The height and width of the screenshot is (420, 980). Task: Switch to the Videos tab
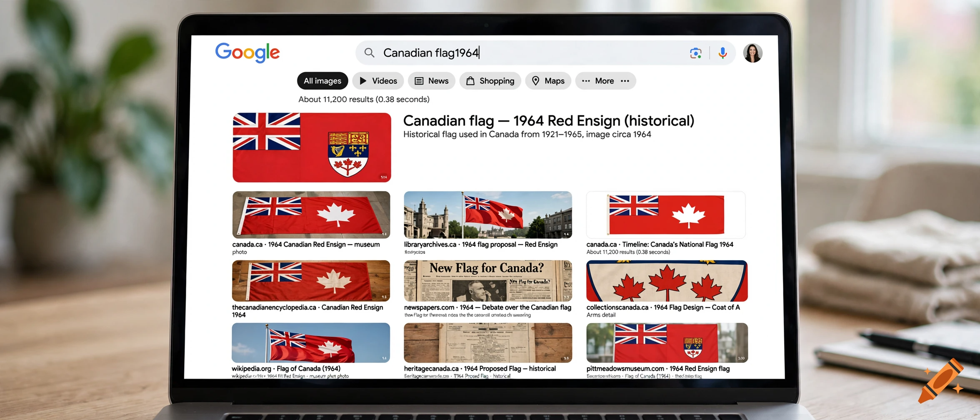point(378,81)
